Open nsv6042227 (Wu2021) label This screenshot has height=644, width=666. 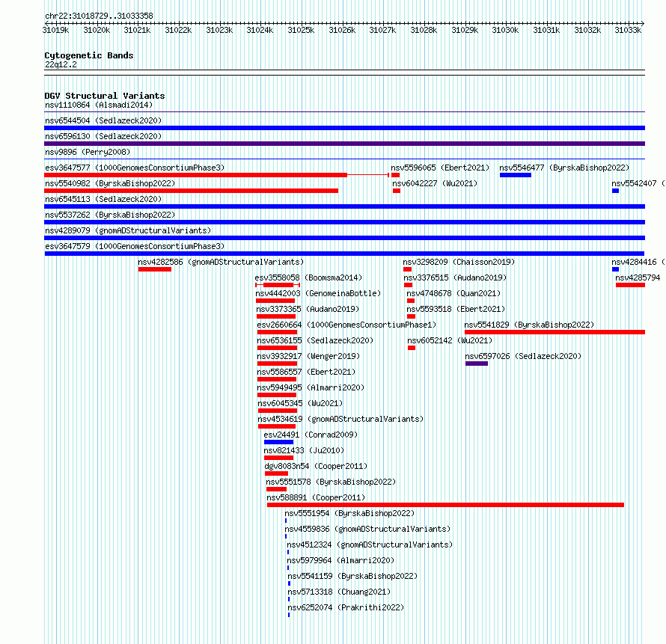(435, 183)
